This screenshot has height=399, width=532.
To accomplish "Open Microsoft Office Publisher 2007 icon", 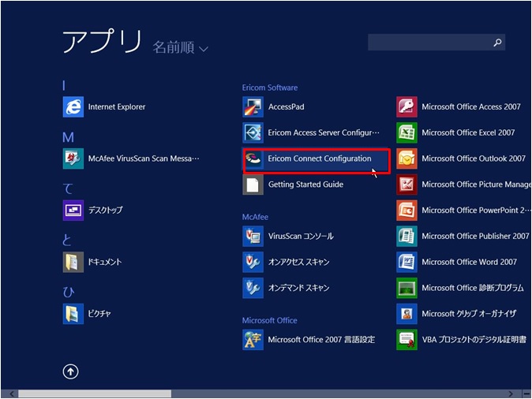I will click(406, 236).
